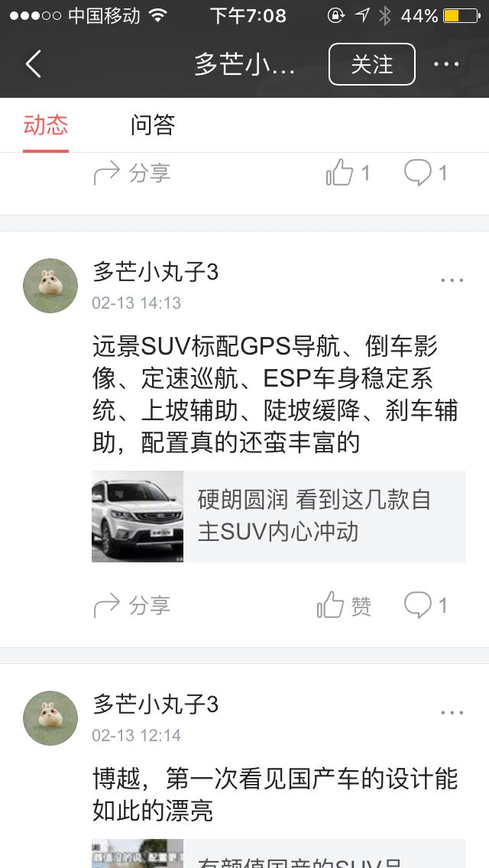The width and height of the screenshot is (489, 868).
Task: Open the more options dots in header
Action: coord(446,64)
